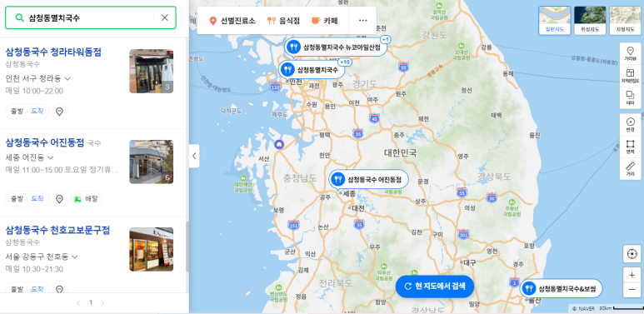The height and width of the screenshot is (314, 644).
Task: Select 거리 distance ruler tool
Action: [630, 169]
